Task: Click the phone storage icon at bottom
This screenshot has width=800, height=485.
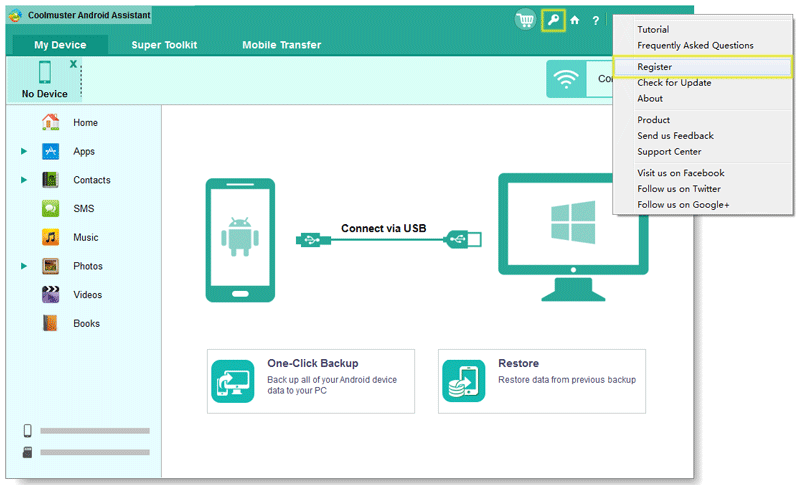Action: (28, 430)
